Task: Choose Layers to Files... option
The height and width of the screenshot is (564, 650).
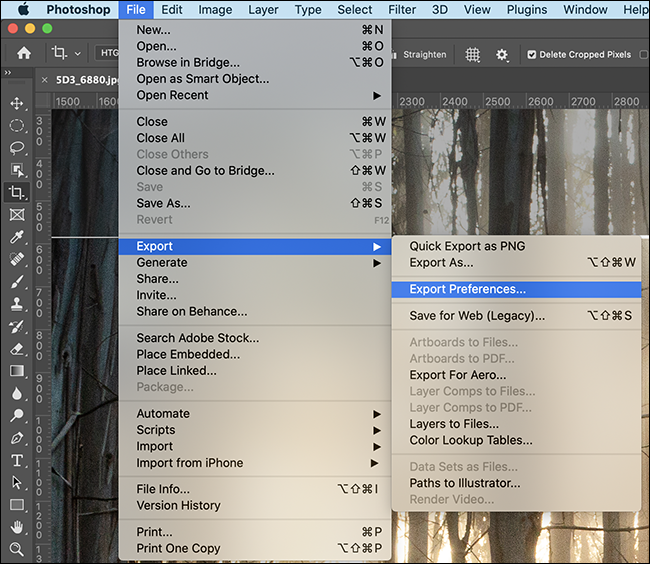Action: coord(517,424)
